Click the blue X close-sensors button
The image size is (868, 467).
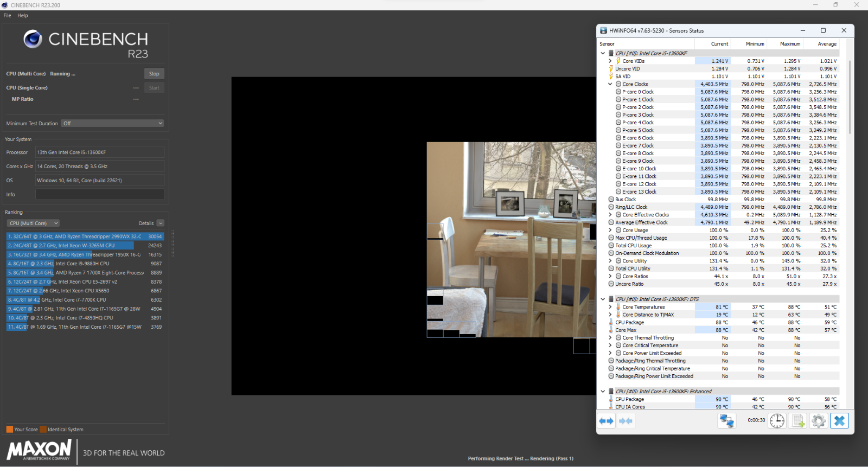pyautogui.click(x=839, y=421)
